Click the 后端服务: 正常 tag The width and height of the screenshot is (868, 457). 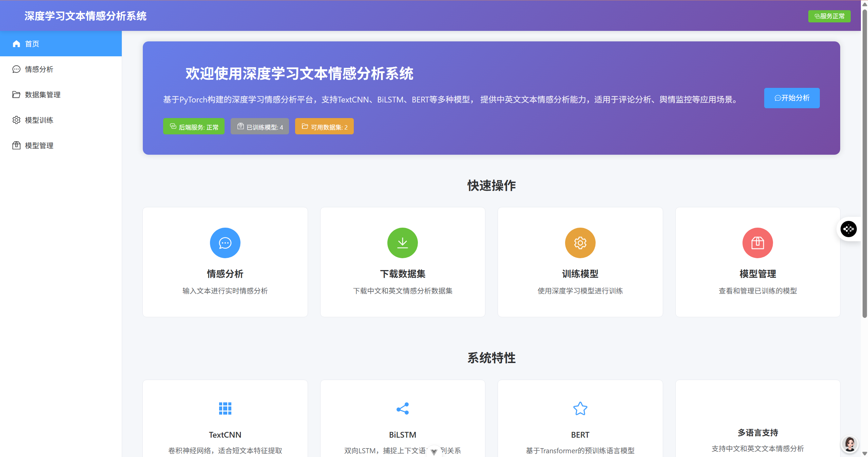[194, 127]
